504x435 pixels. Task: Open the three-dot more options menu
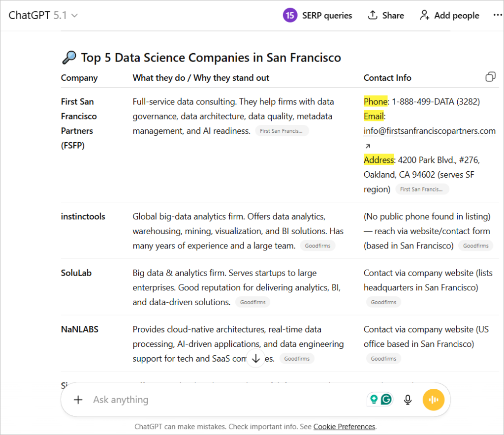[498, 15]
